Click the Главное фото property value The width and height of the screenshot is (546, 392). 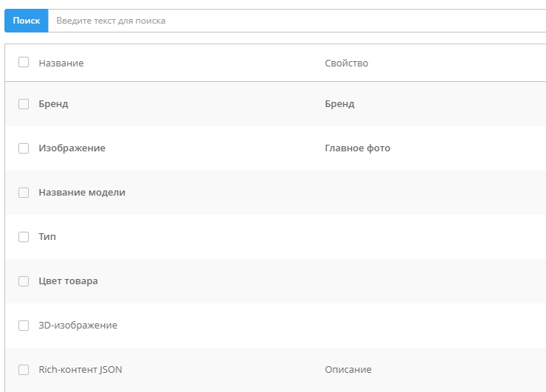(x=357, y=148)
